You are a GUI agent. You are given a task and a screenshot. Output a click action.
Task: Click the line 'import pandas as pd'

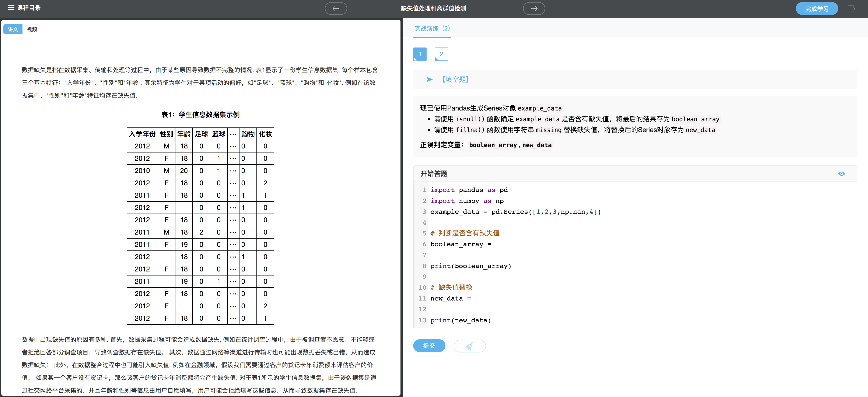(x=469, y=190)
